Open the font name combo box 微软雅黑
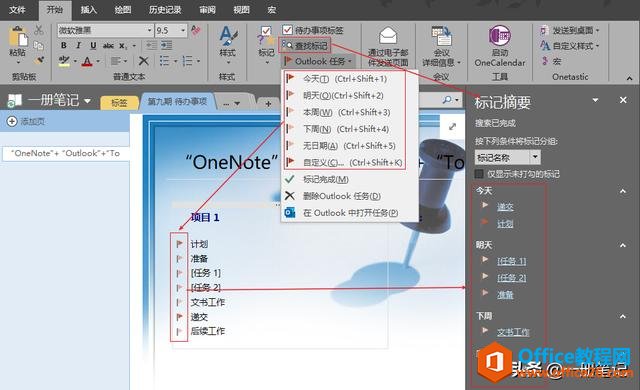This screenshot has width=640, height=390. [x=105, y=30]
